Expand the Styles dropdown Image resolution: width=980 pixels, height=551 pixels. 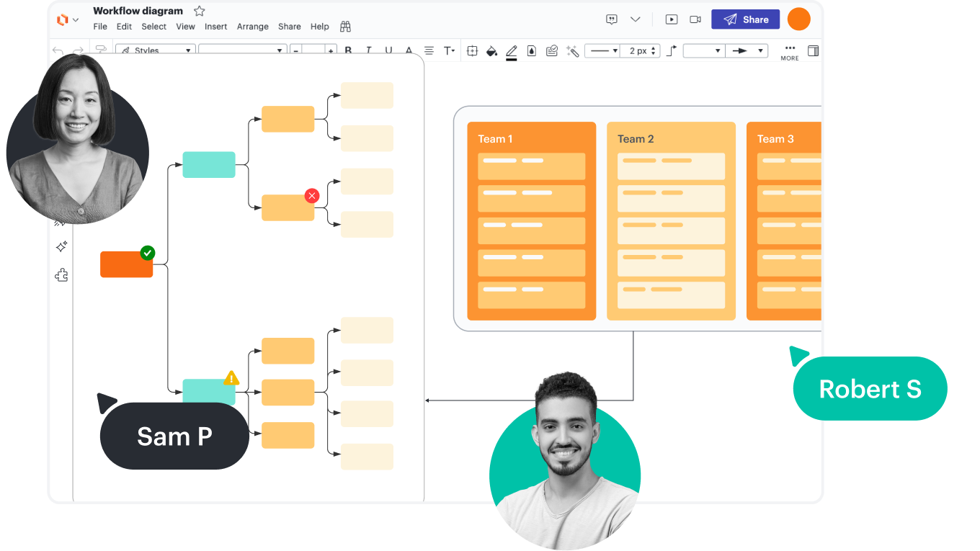(155, 51)
